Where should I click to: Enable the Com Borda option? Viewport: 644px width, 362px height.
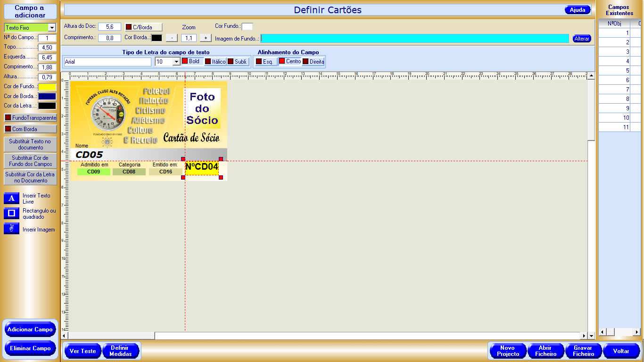tap(30, 129)
